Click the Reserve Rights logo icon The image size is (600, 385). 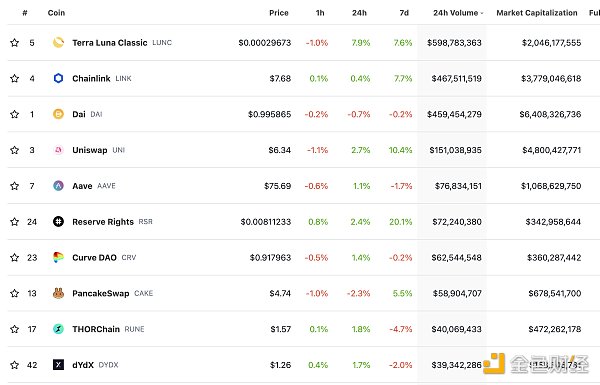pyautogui.click(x=58, y=222)
